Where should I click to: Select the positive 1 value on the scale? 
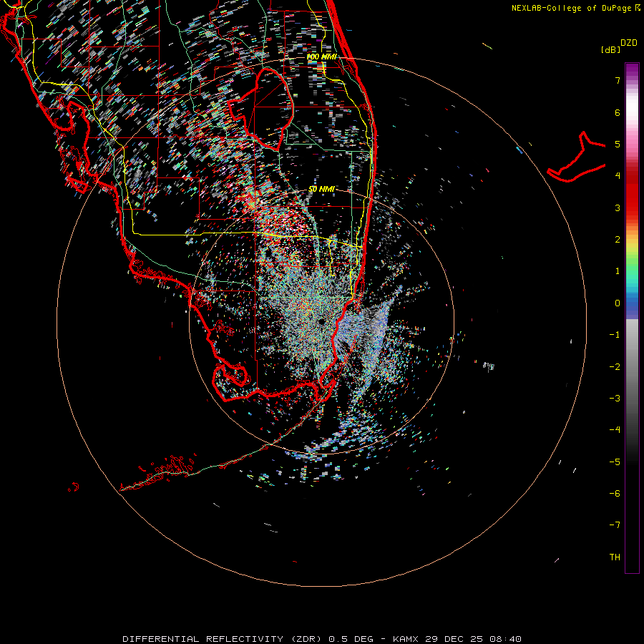tap(618, 271)
